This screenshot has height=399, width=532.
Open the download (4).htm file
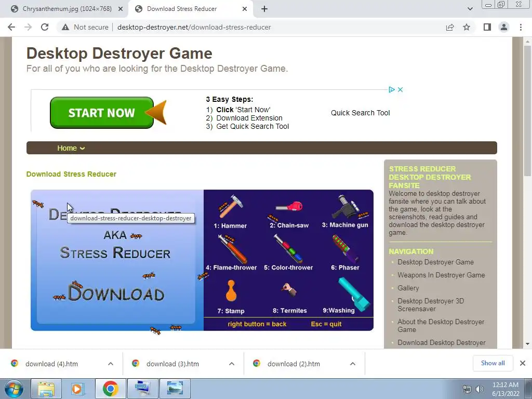pos(51,364)
